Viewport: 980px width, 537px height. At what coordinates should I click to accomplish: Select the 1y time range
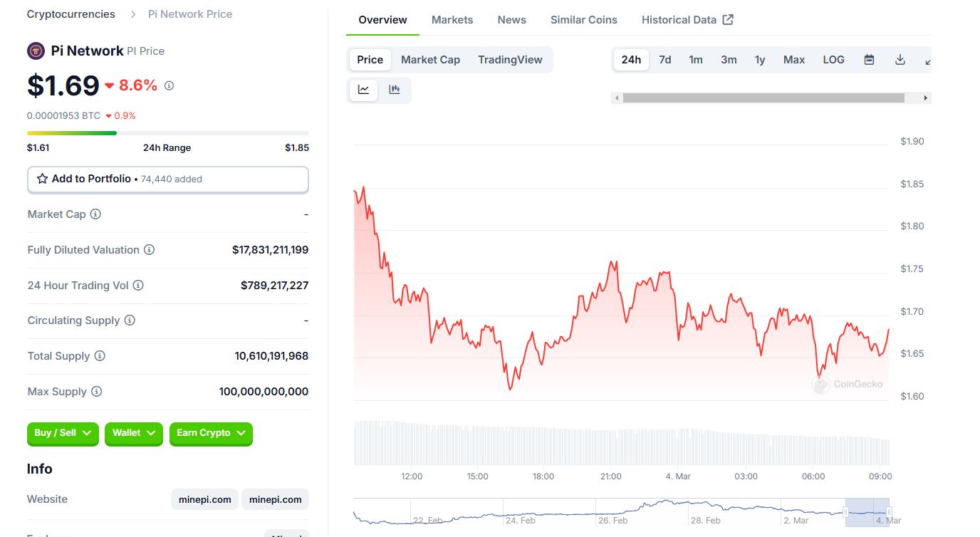click(760, 60)
